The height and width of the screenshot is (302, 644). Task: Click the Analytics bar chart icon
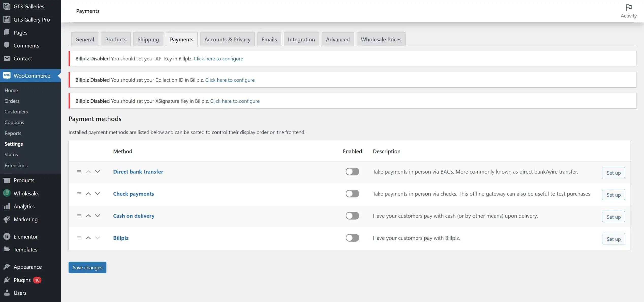[7, 206]
